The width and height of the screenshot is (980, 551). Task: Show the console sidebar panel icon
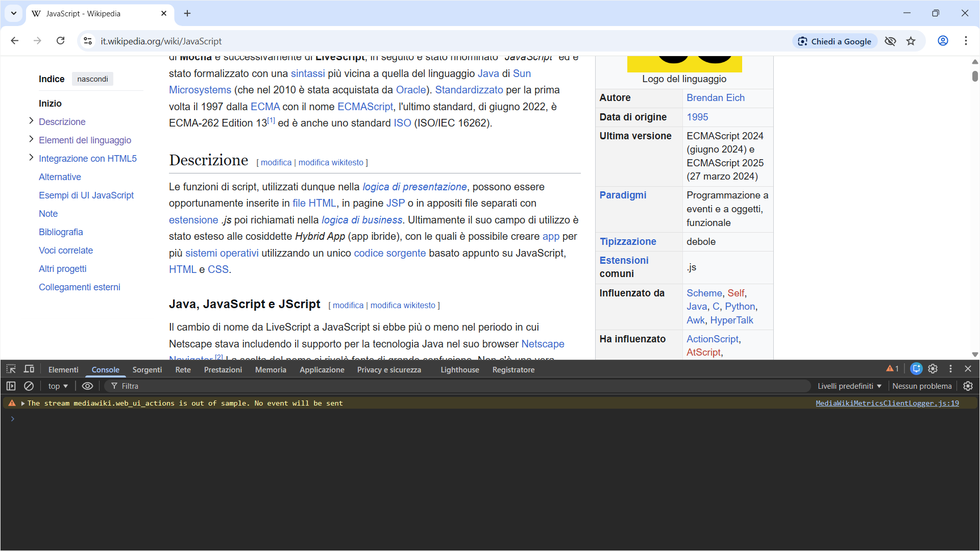tap(11, 386)
